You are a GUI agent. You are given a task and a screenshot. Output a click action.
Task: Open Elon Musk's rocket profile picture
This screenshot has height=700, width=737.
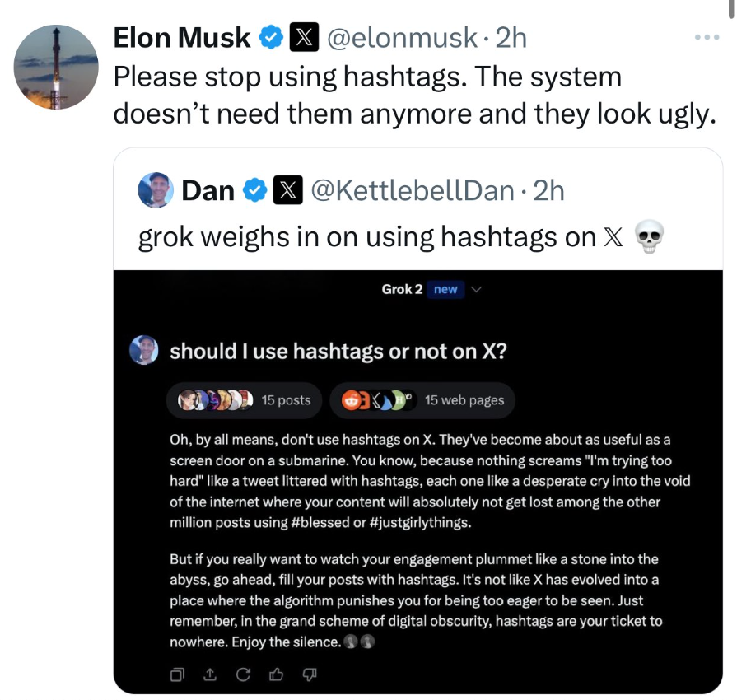pyautogui.click(x=56, y=67)
